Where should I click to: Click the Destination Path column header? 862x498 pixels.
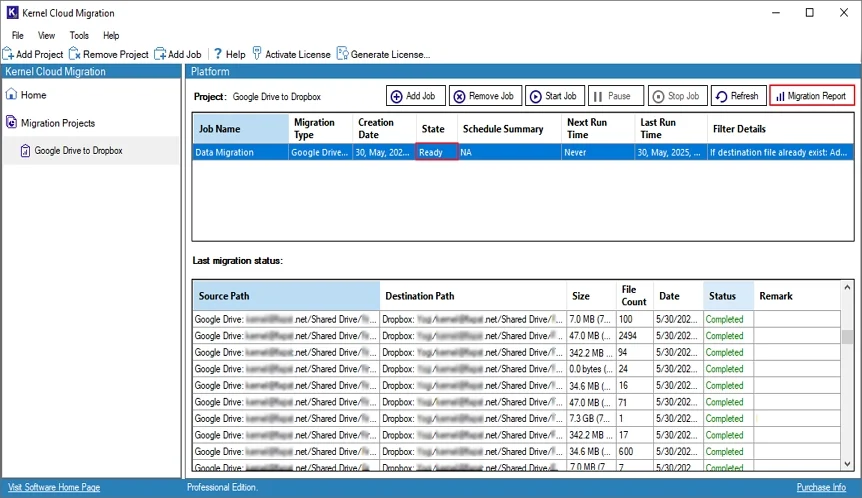click(473, 296)
